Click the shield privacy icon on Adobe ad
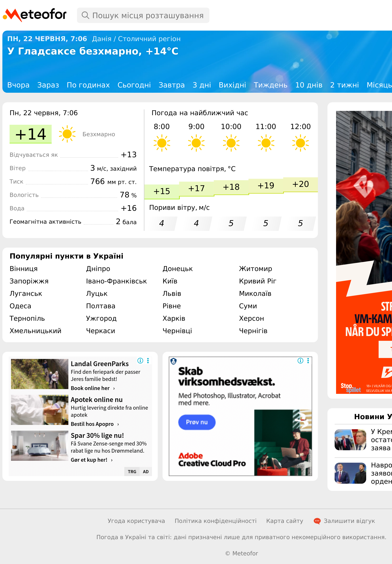The width and height of the screenshot is (392, 564). tap(174, 361)
